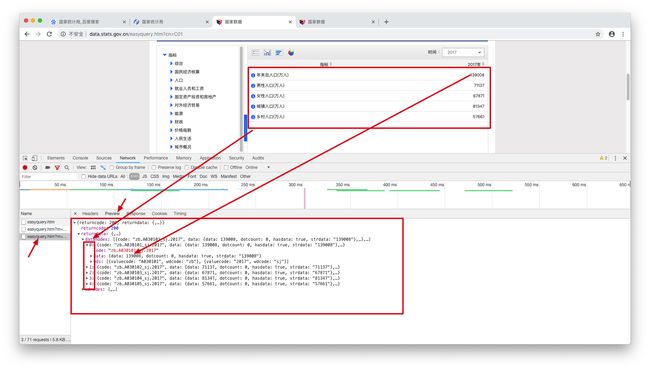Expand the 人民生活 tree node
Screen dimensions: 650x370
(x=171, y=138)
